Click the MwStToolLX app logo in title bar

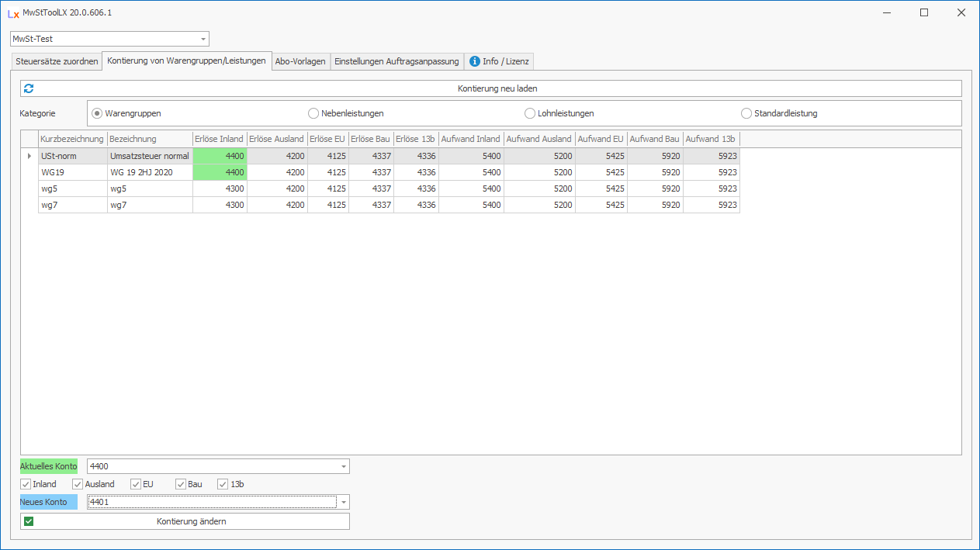pyautogui.click(x=13, y=13)
